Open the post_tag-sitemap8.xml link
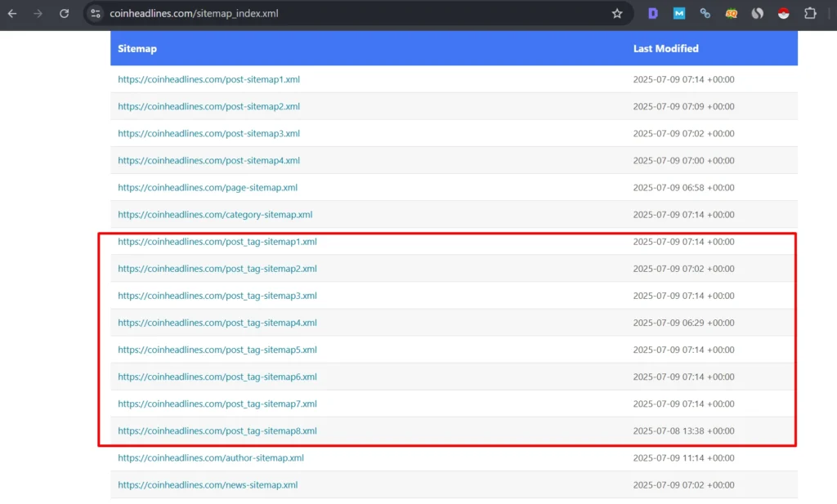This screenshot has width=837, height=504. tap(217, 431)
